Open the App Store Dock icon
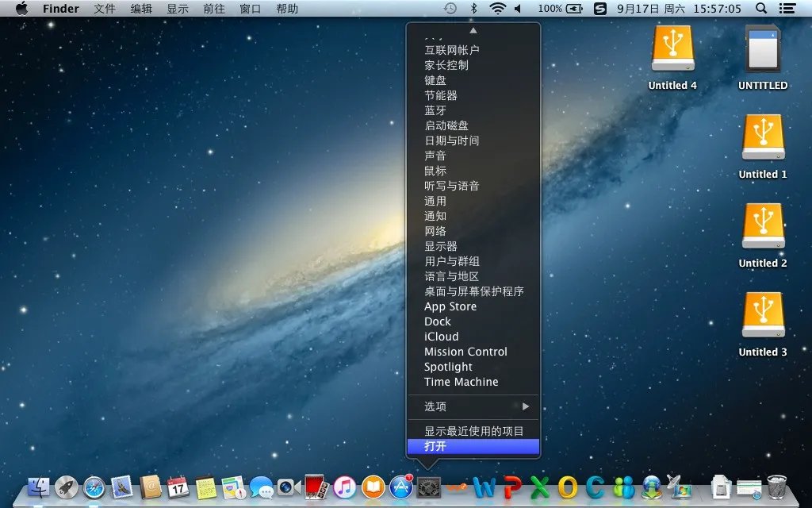Image resolution: width=812 pixels, height=508 pixels. click(x=401, y=487)
